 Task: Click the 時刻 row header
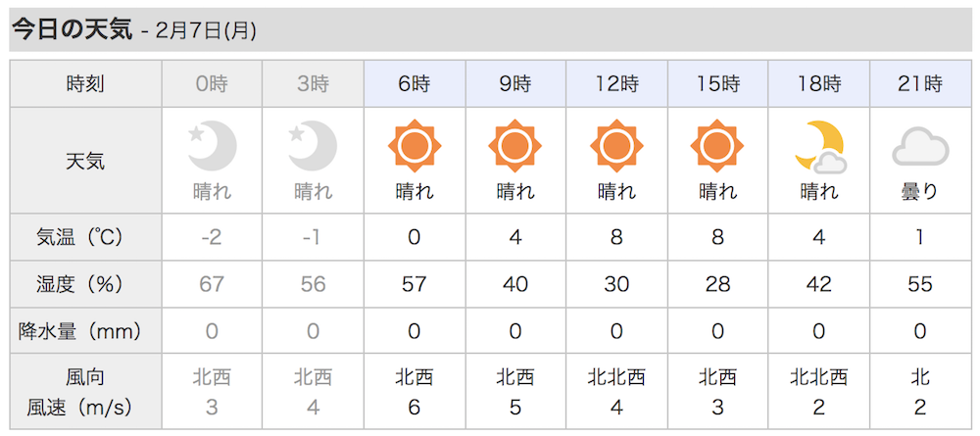point(85,83)
